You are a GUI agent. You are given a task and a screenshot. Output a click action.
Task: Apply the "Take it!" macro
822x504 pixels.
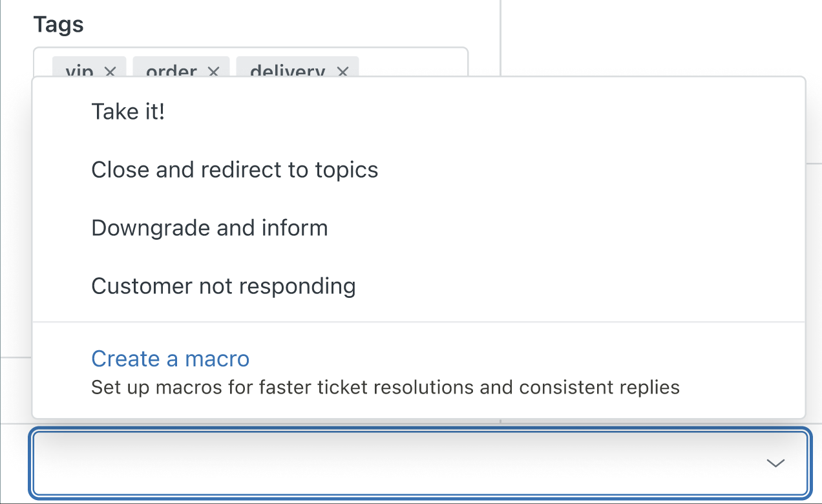128,112
